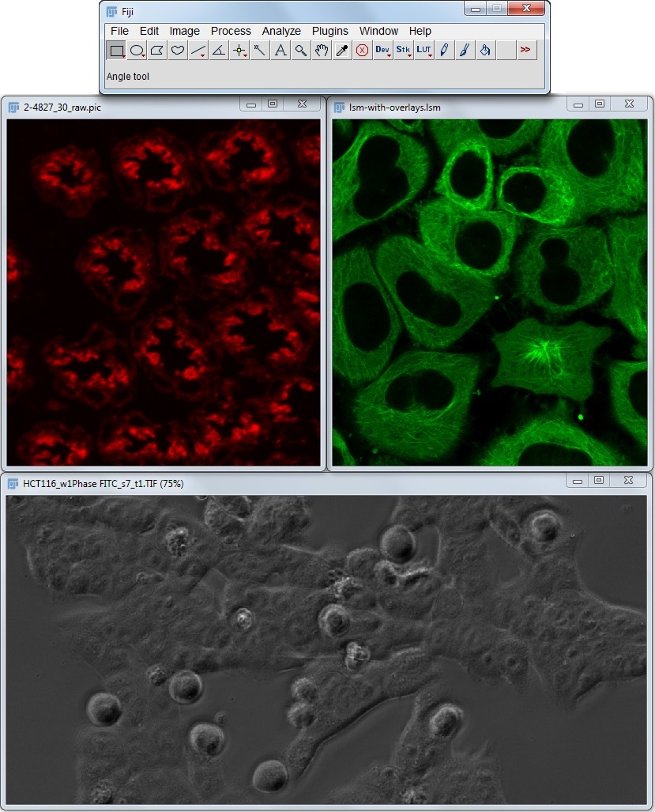Select the Pencil tool
Image resolution: width=655 pixels, height=812 pixels.
(x=444, y=51)
